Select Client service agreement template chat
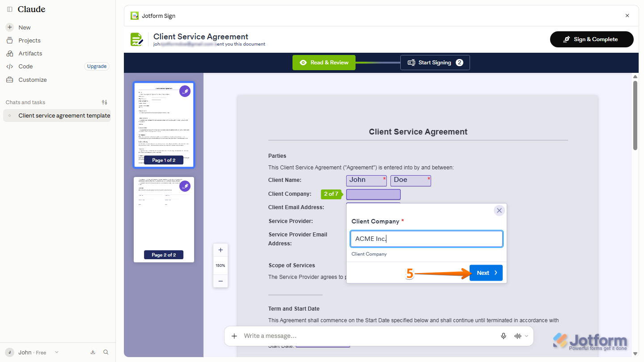644x362 pixels. (57, 115)
